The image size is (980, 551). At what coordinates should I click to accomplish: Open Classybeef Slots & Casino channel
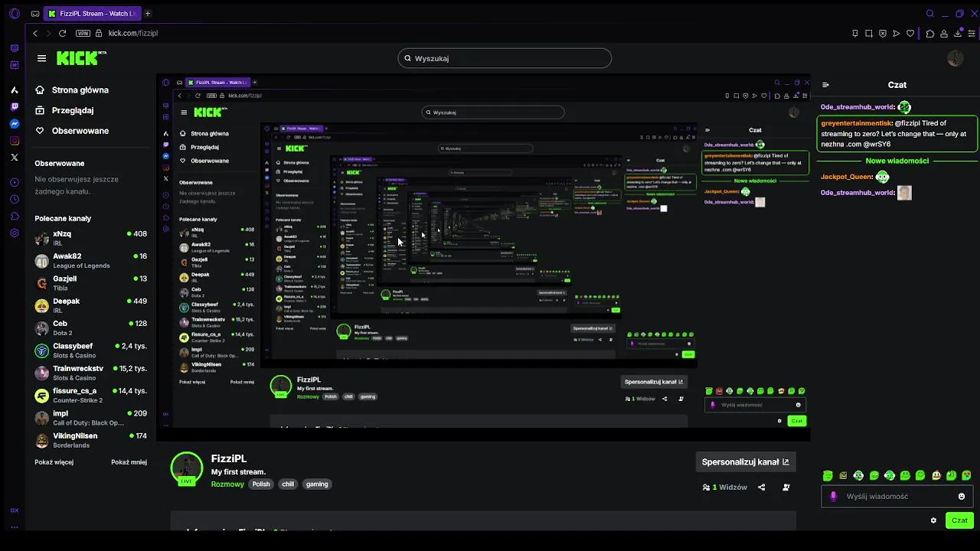(x=91, y=350)
